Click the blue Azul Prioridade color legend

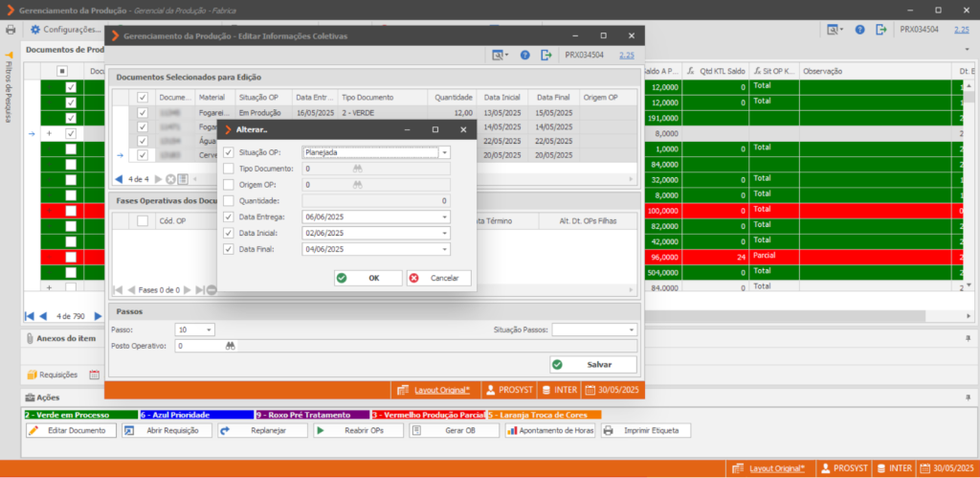pyautogui.click(x=197, y=415)
